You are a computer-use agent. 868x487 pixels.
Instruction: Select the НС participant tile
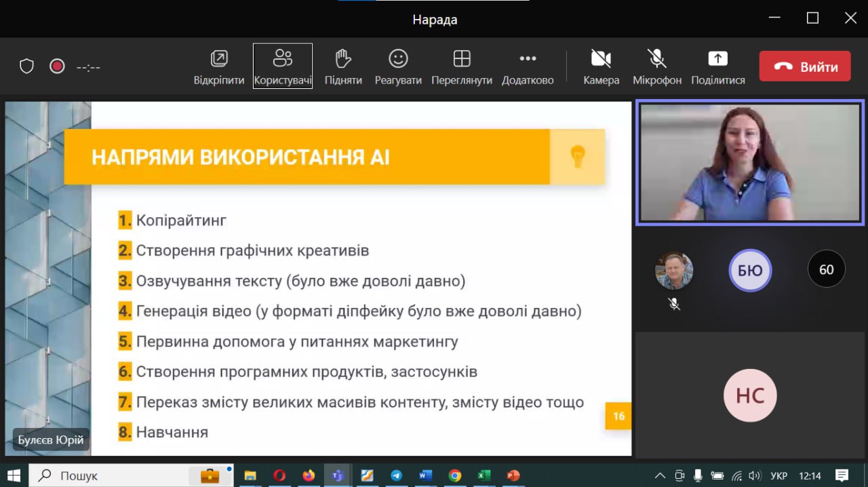(x=750, y=395)
